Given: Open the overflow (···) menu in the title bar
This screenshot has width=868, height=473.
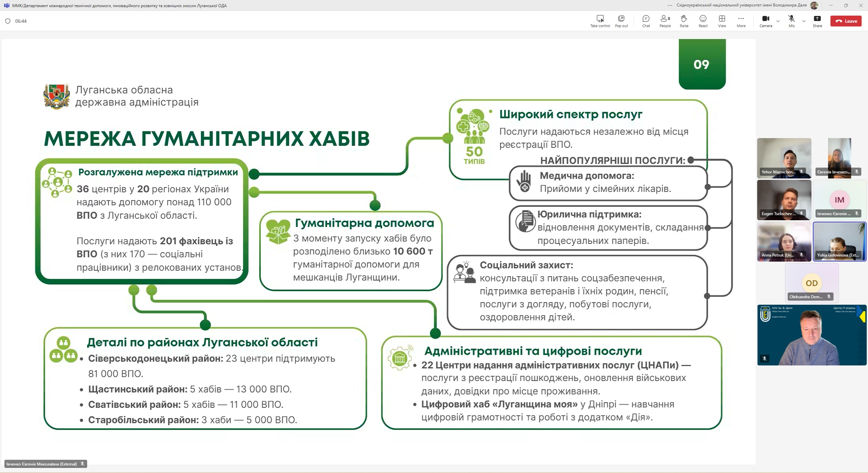Looking at the screenshot, I should tap(670, 5).
